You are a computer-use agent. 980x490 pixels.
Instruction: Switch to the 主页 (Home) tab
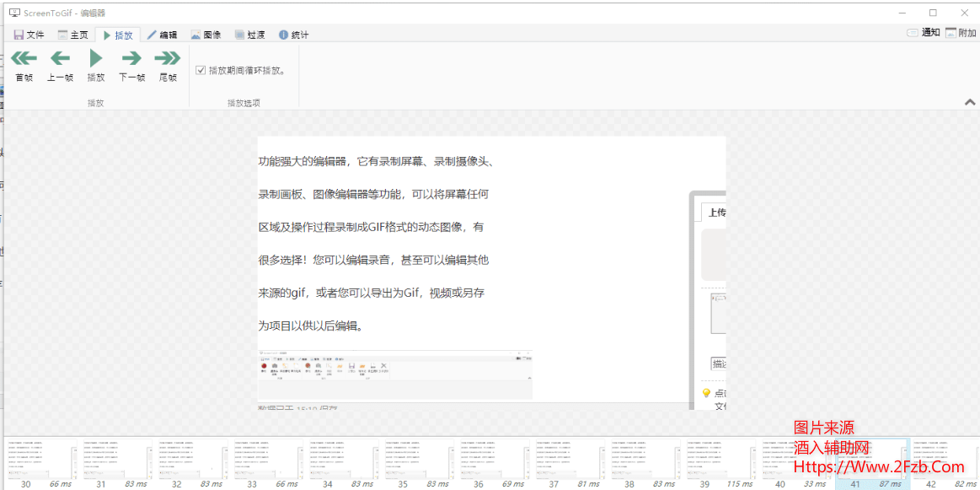tap(72, 35)
